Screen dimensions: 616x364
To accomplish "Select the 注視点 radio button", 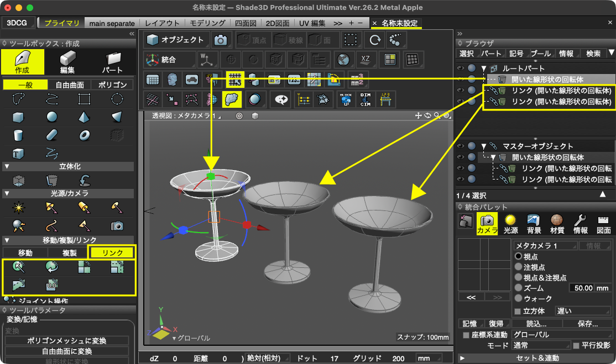I will (x=518, y=267).
